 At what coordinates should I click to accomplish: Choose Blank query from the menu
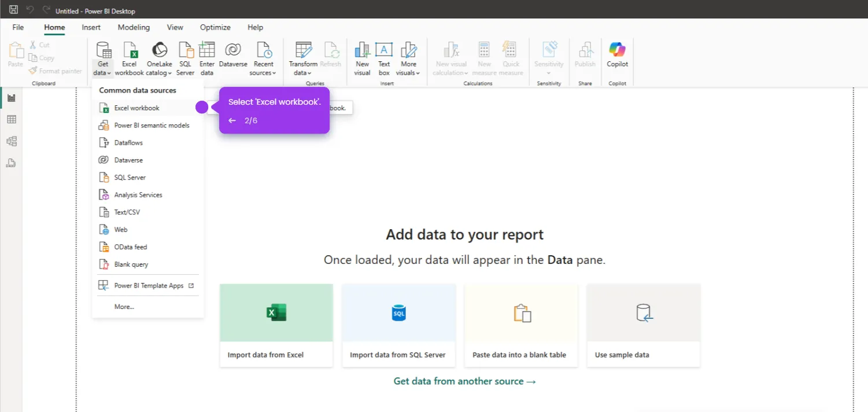[147, 264]
